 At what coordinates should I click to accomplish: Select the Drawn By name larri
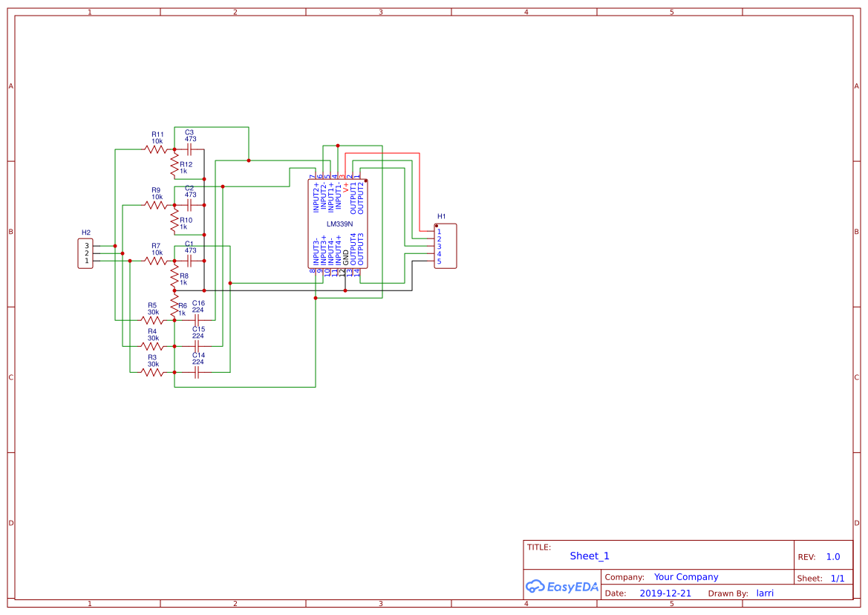coord(765,593)
